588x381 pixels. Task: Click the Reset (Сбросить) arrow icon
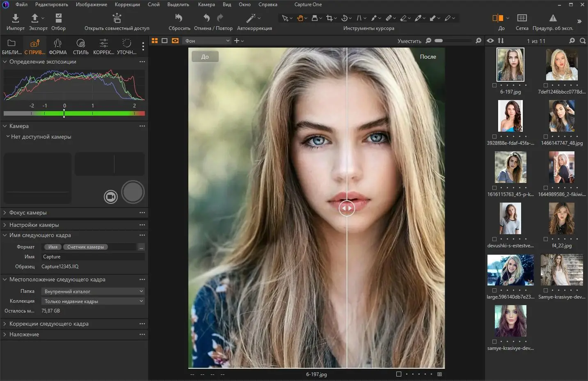179,18
